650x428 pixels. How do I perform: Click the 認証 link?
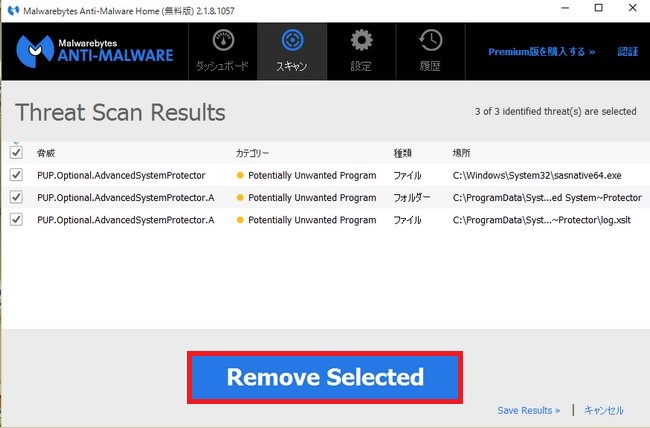coord(628,51)
